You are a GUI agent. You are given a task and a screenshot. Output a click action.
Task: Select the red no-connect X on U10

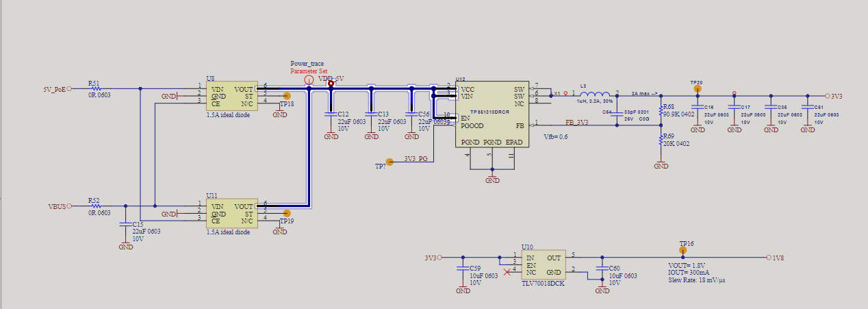click(x=507, y=272)
